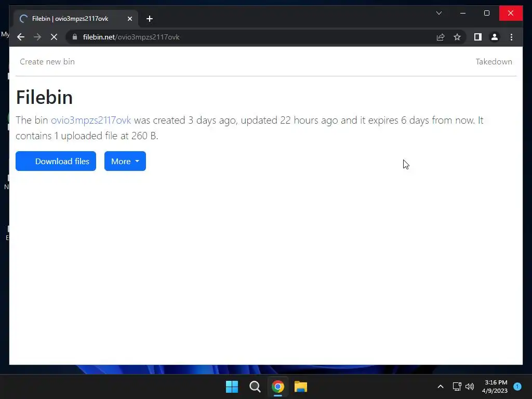Click the Chrome taskbar icon

pos(277,387)
